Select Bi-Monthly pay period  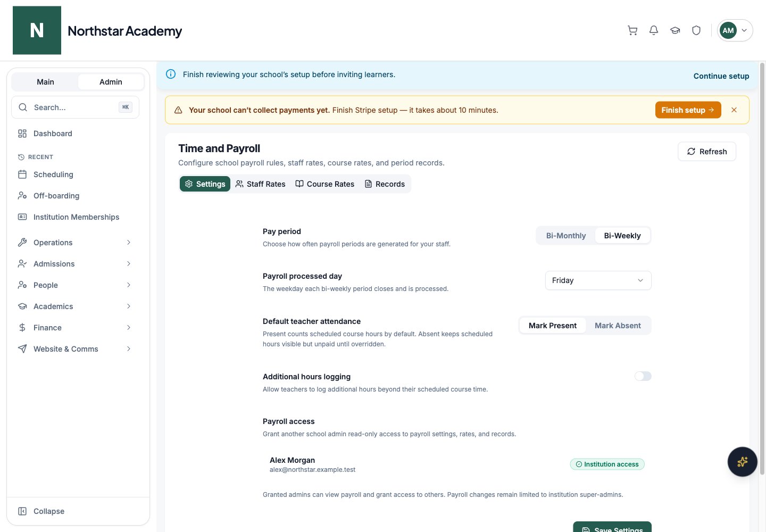coord(566,236)
